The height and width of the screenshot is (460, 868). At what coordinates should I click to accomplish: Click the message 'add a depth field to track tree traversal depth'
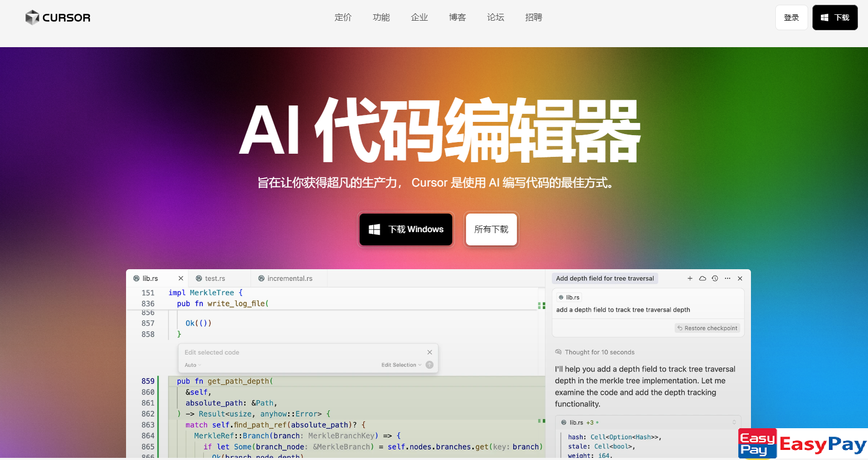(623, 310)
